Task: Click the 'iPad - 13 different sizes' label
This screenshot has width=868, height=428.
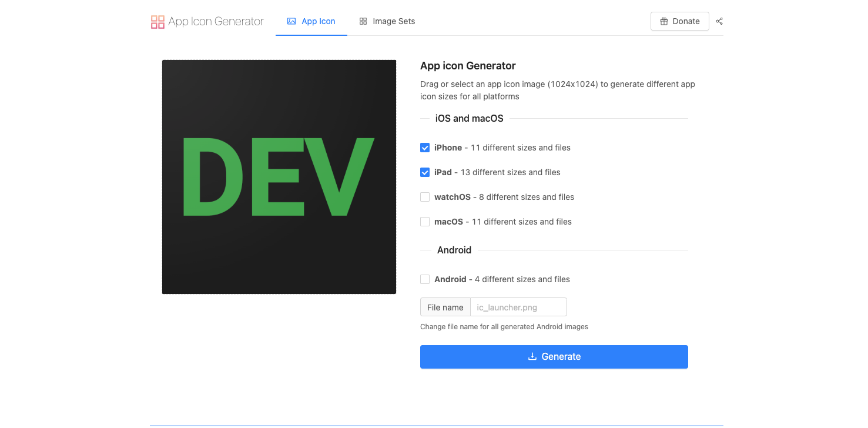Action: pyautogui.click(x=497, y=172)
